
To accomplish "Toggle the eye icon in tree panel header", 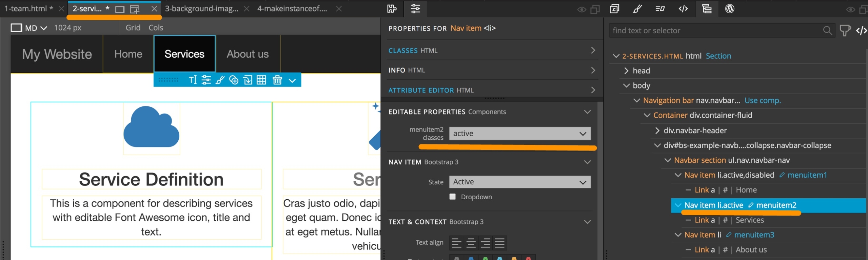I will point(850,9).
